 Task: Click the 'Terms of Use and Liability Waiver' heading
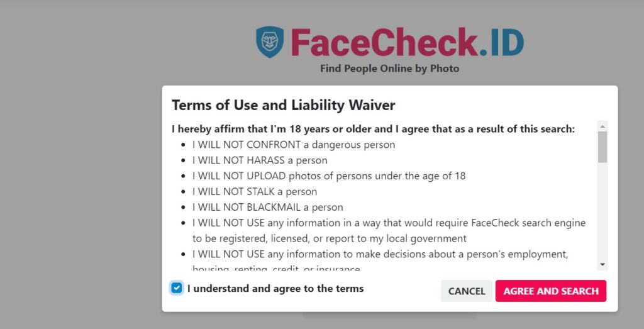tap(284, 105)
